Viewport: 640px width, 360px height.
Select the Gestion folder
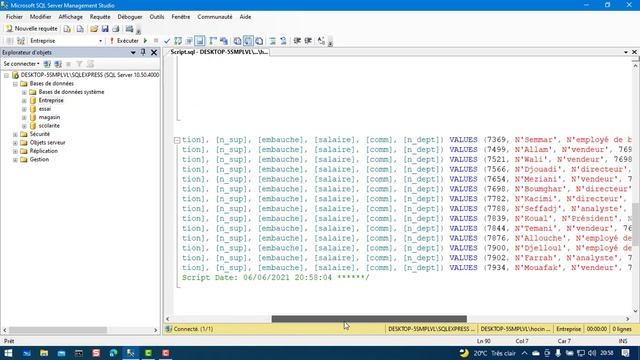coord(39,159)
